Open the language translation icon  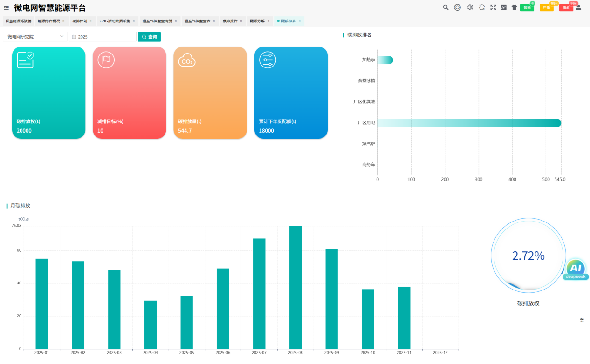pos(503,7)
